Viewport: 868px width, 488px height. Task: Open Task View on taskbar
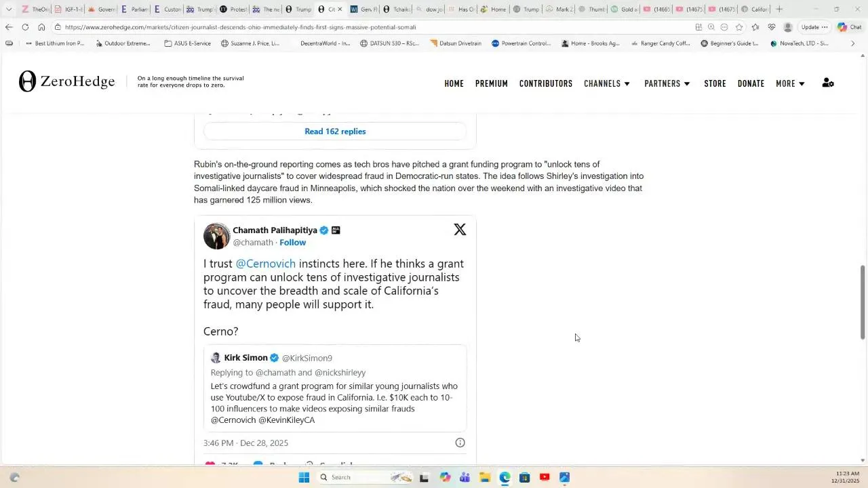424,477
